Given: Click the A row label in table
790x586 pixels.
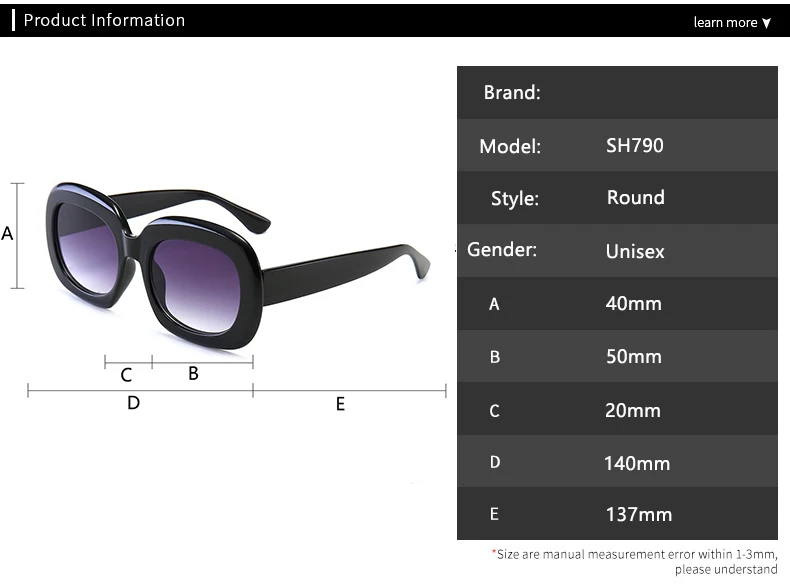Looking at the screenshot, I should [x=494, y=304].
